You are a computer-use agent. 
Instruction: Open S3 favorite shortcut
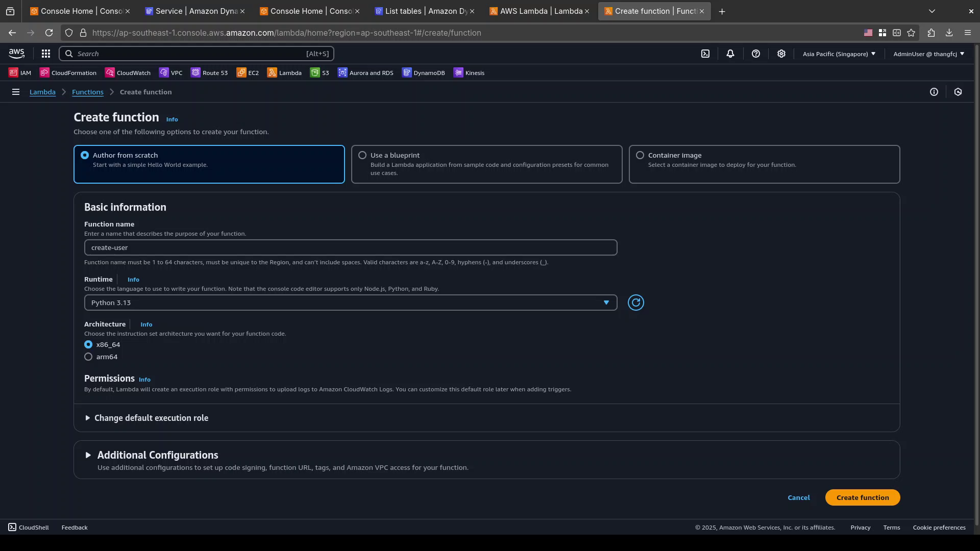coord(320,73)
